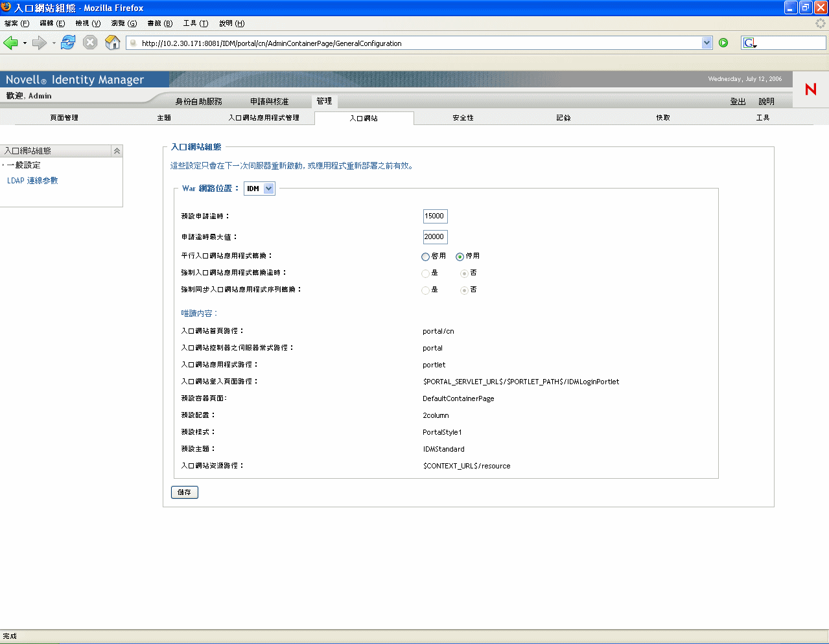Open the War 網路位置 IDM dropdown
Screen dimensions: 829x644
coord(259,189)
